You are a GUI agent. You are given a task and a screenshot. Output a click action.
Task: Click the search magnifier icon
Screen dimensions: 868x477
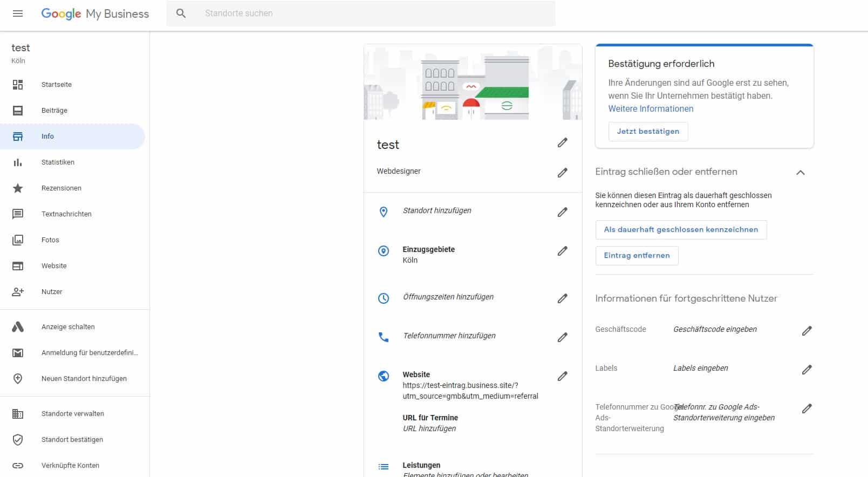(x=181, y=13)
